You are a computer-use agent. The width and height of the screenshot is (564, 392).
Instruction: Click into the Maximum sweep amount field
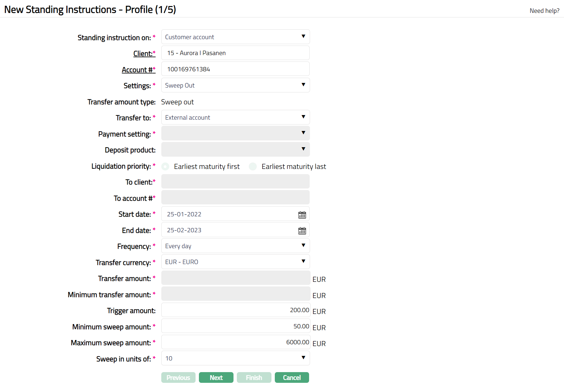[236, 342]
